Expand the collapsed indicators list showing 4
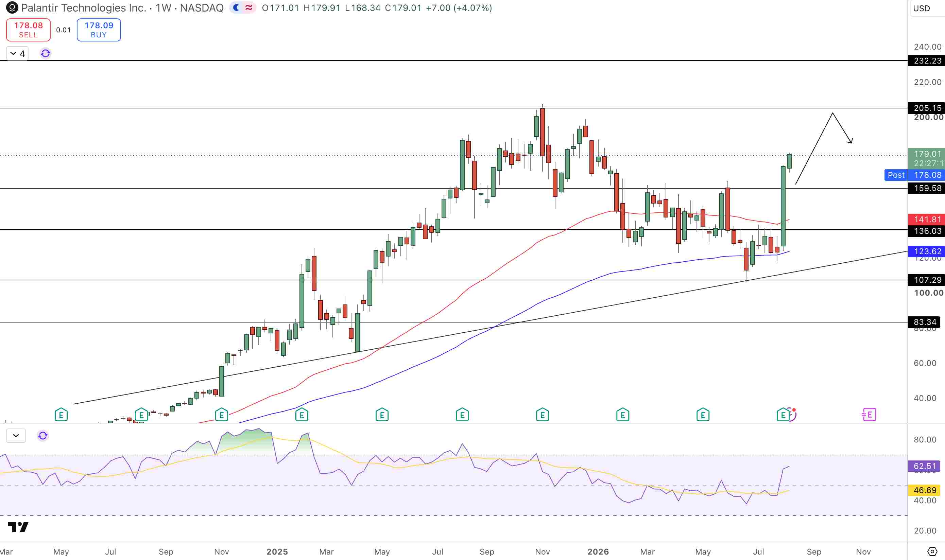 [17, 54]
